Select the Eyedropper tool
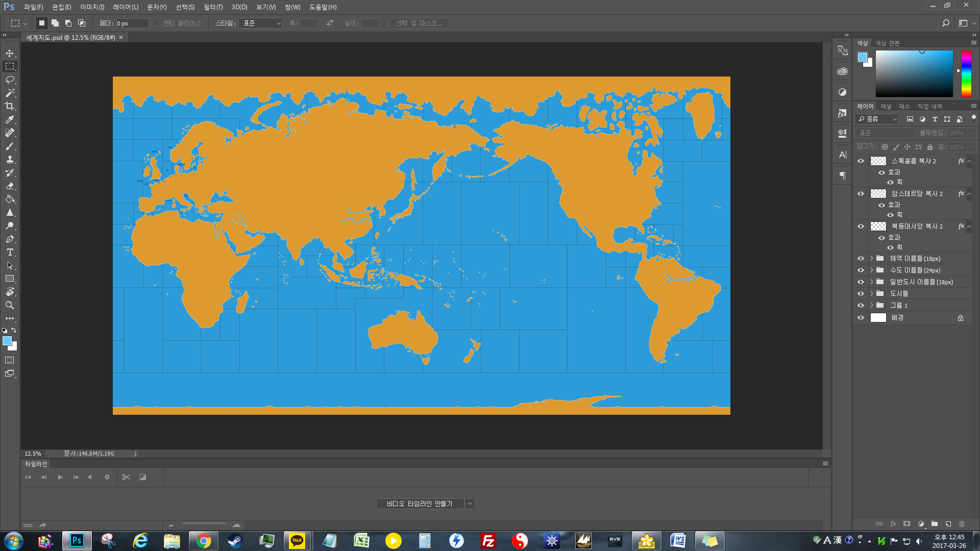 pyautogui.click(x=10, y=120)
